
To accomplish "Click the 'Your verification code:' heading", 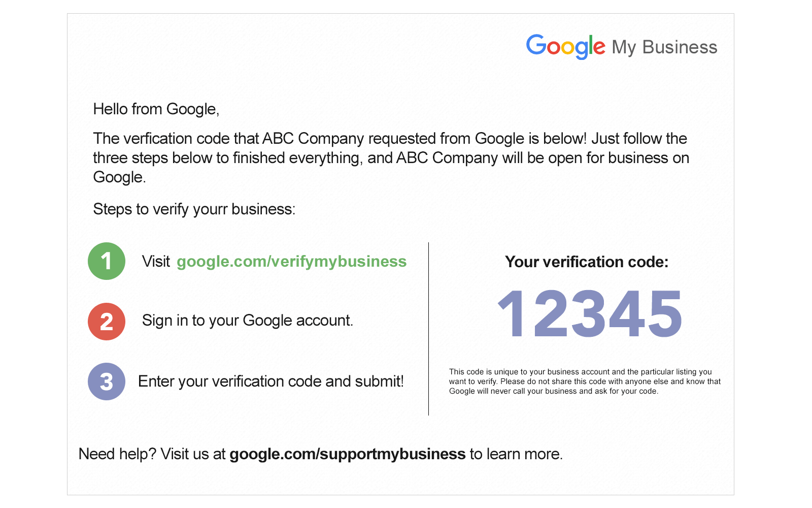I will [x=587, y=262].
